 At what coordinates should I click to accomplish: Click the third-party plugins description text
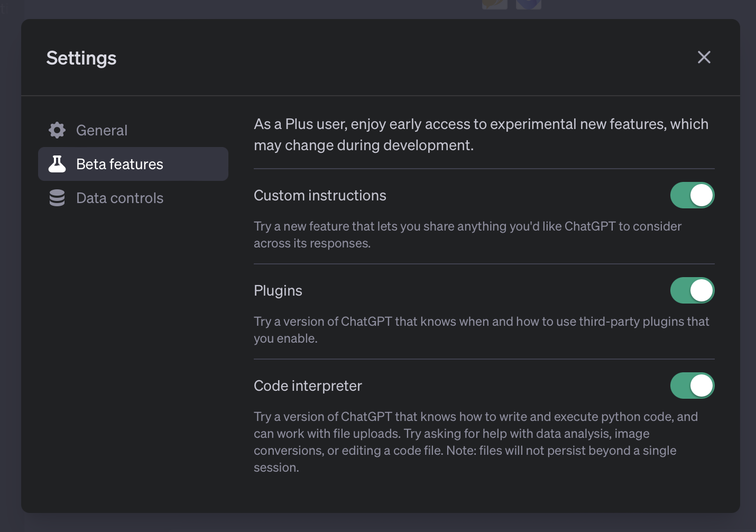(x=481, y=330)
